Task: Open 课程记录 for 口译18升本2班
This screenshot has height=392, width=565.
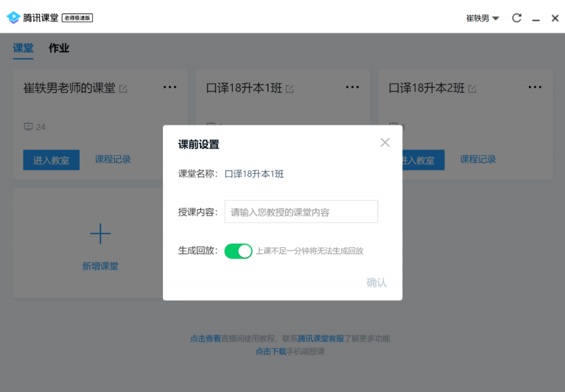Action: click(478, 159)
